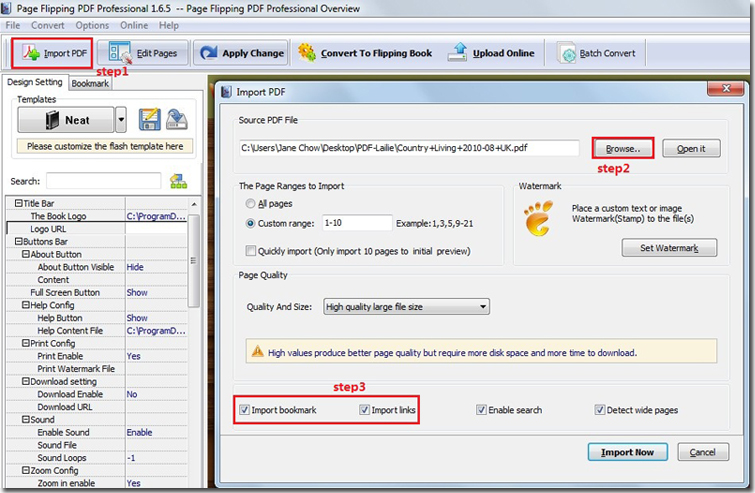Click the Browse.. button
Screen dimensions: 755x493
point(623,148)
